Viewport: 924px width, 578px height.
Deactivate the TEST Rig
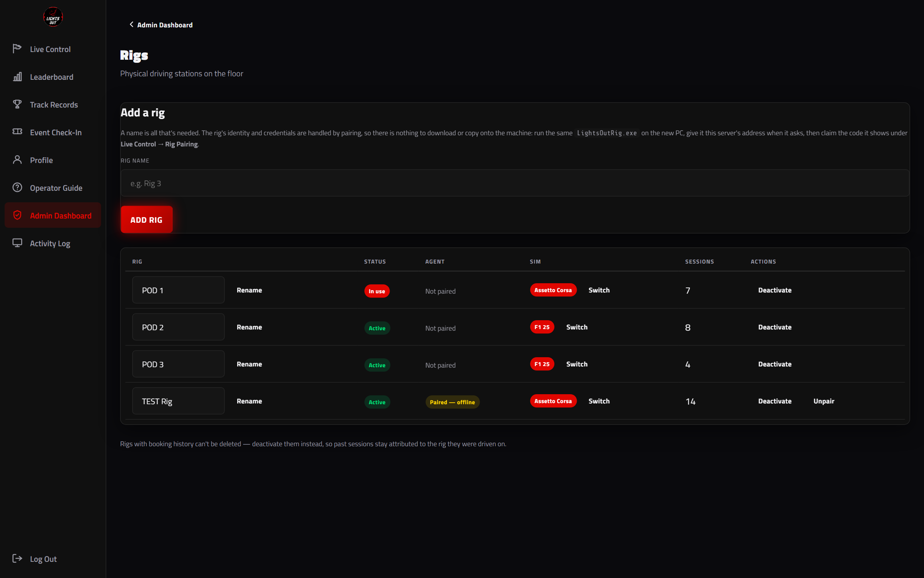tap(775, 401)
